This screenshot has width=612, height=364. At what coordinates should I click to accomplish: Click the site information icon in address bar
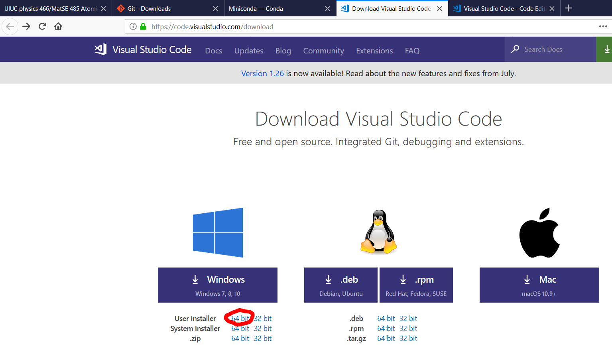(133, 26)
